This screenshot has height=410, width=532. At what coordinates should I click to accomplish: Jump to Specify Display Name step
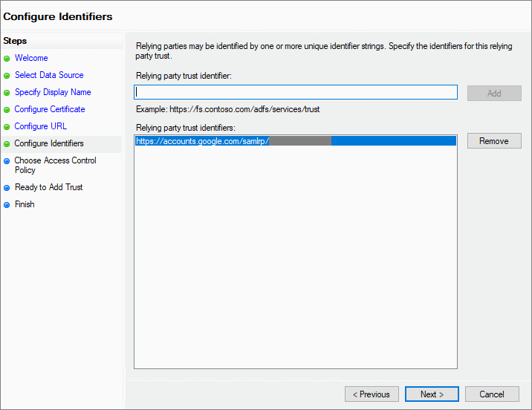(x=53, y=92)
